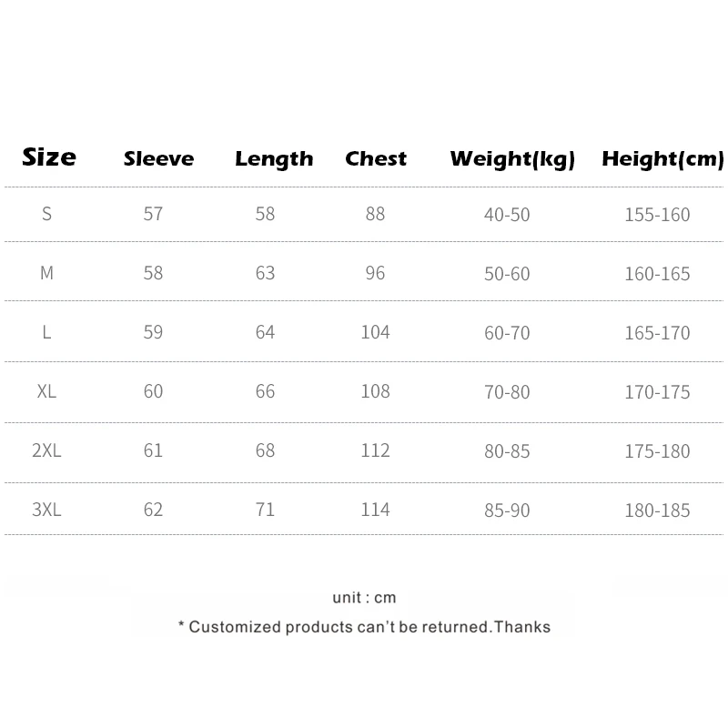Select the 3XL size row label

(47, 510)
